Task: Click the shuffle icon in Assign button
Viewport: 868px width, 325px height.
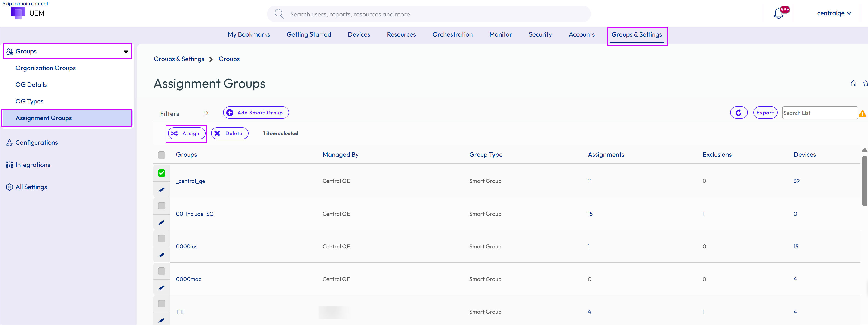Action: tap(174, 133)
